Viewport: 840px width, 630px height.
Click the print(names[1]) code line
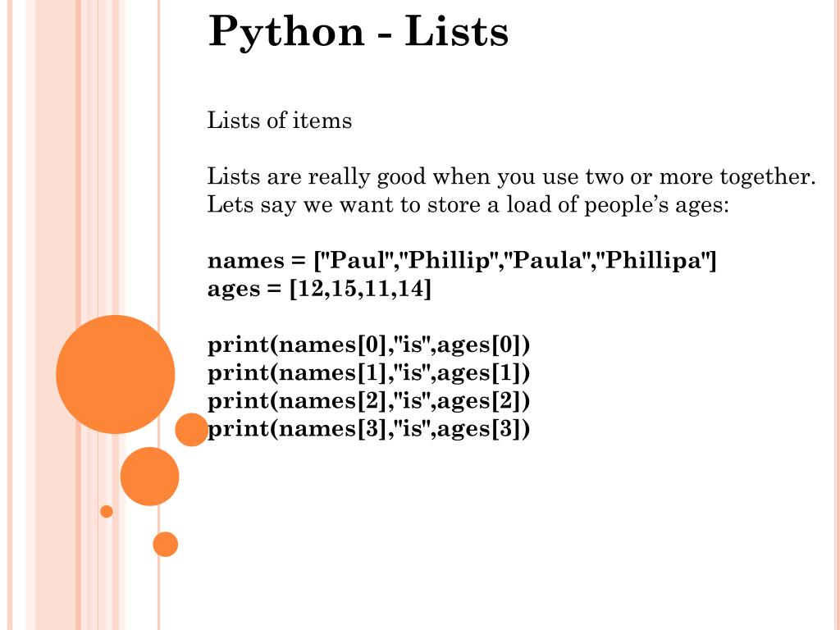point(368,373)
